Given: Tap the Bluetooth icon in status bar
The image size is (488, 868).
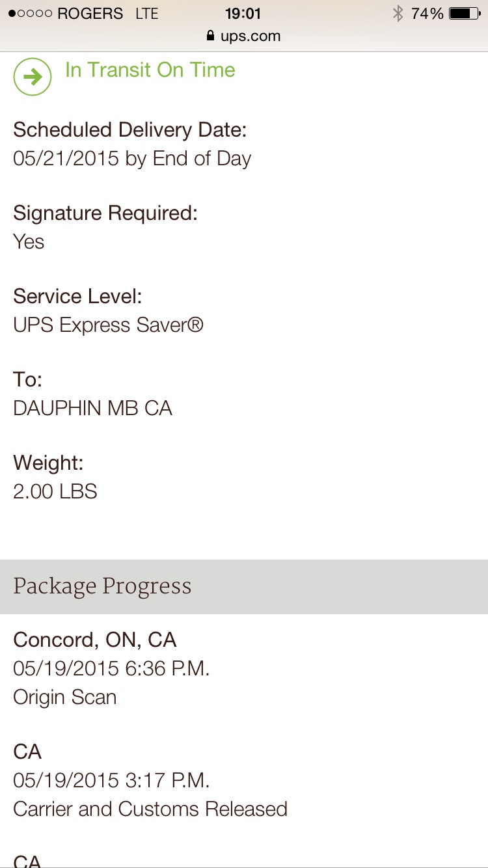Looking at the screenshot, I should pos(398,14).
